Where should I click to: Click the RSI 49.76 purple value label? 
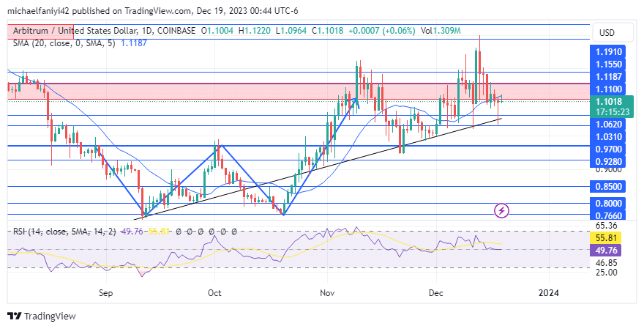(606, 250)
